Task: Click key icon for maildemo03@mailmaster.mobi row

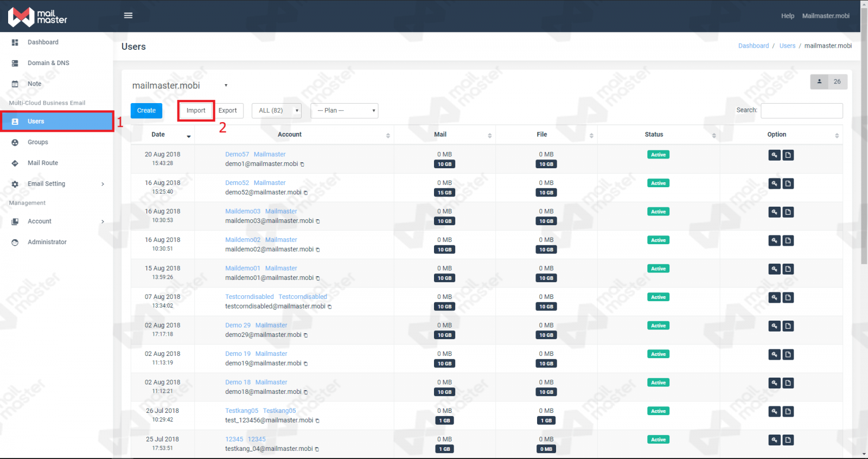Action: click(x=774, y=212)
